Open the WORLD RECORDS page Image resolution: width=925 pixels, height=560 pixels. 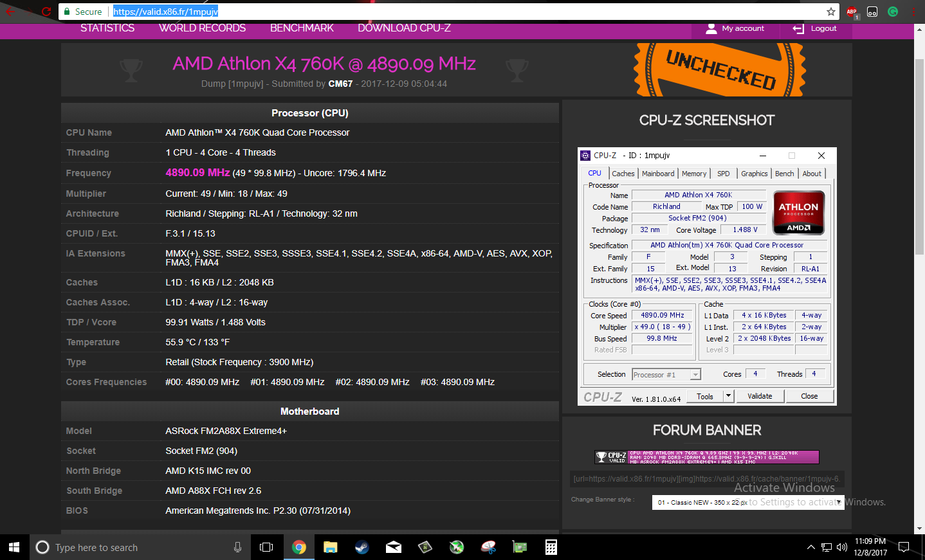(202, 28)
